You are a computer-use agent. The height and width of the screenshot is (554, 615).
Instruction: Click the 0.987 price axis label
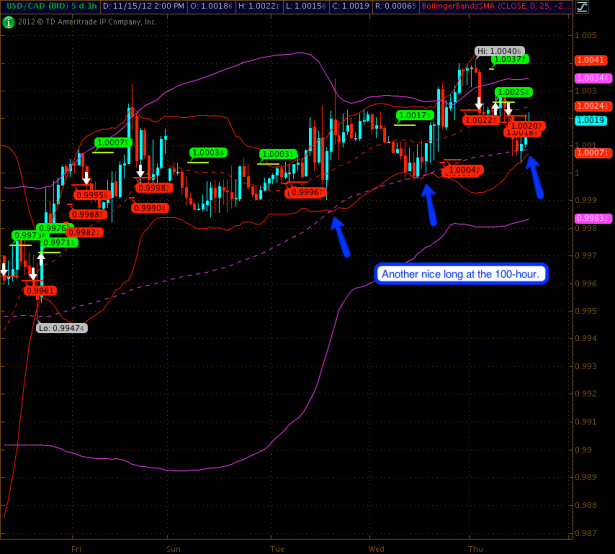586,533
